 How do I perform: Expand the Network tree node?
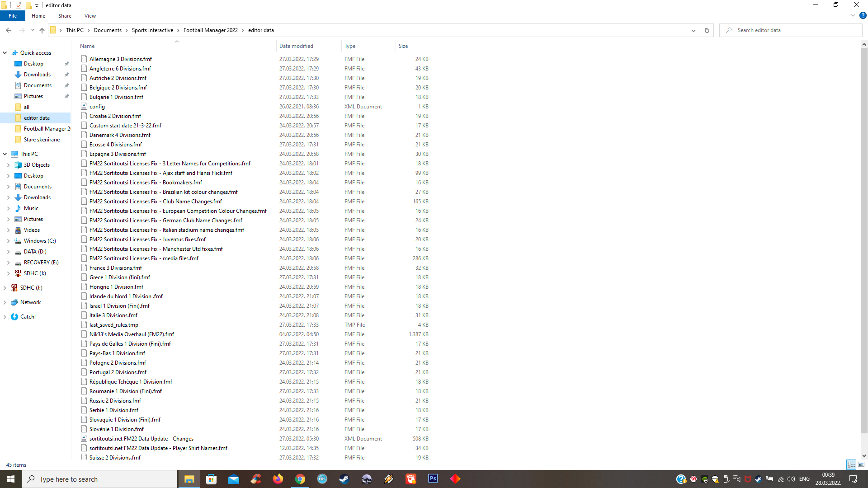point(5,302)
